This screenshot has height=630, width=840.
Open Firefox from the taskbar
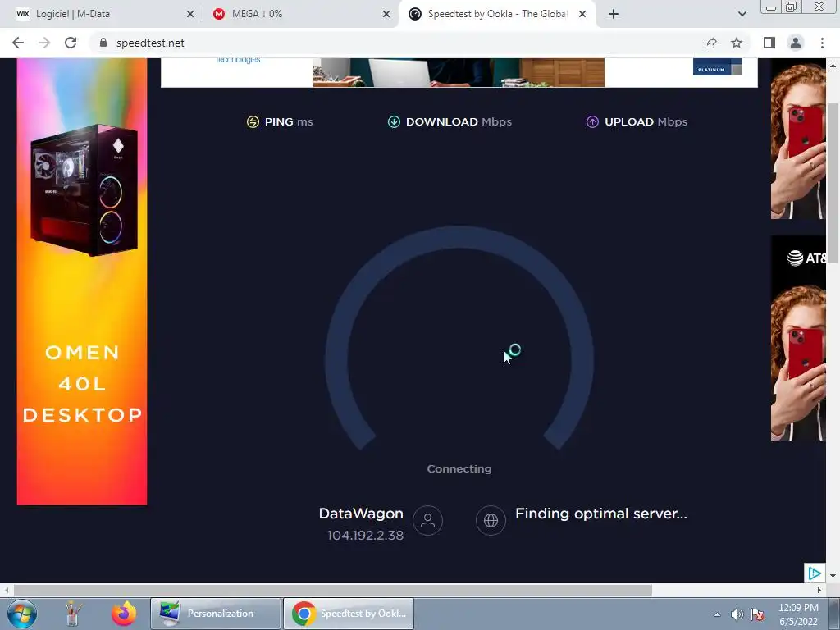coord(124,614)
